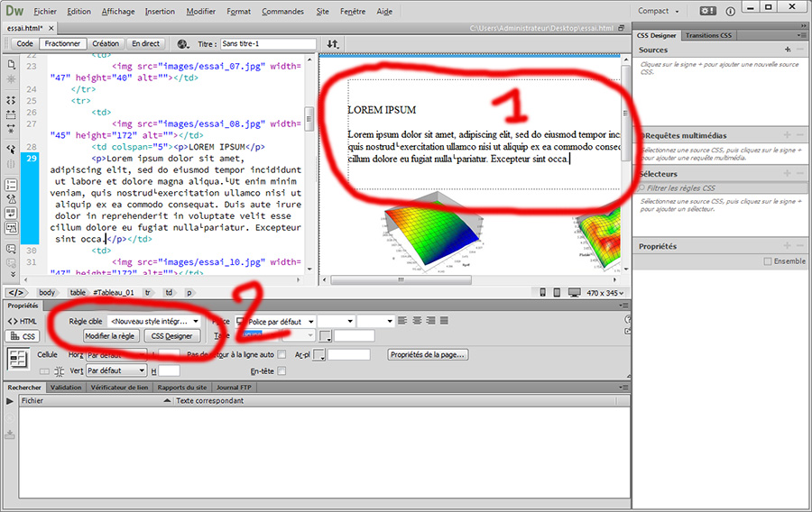
Task: Click the Filtrer les règles CSS field
Action: point(720,188)
